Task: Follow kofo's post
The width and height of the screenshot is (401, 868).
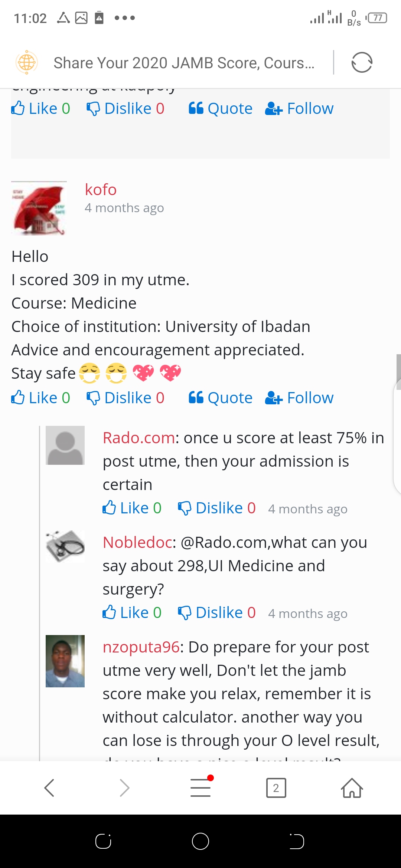Action: (x=299, y=398)
